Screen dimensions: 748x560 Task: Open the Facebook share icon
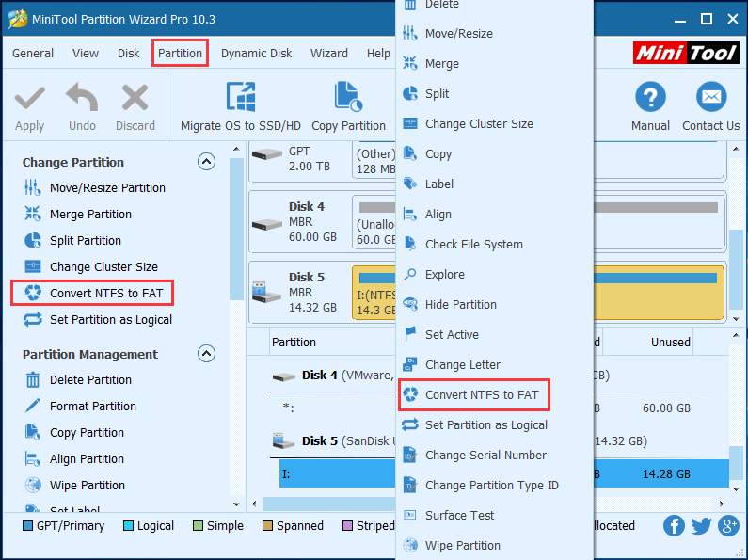[x=674, y=526]
